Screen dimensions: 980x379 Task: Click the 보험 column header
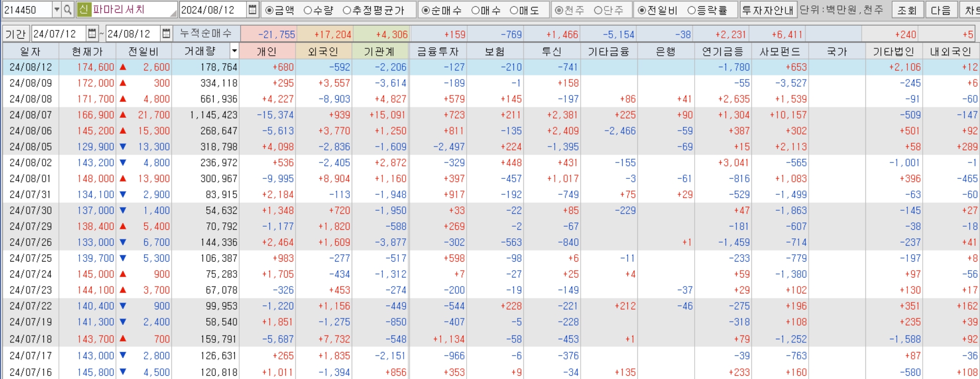point(495,51)
